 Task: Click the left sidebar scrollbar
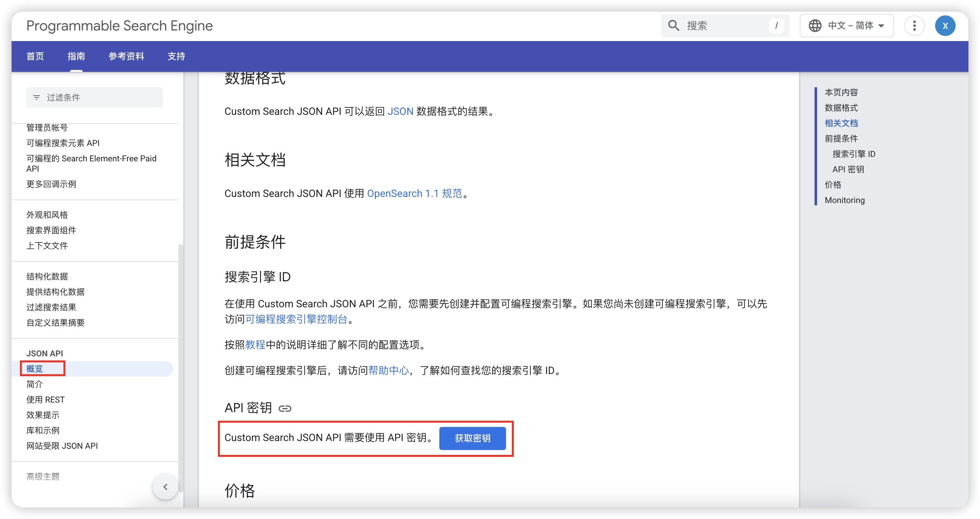(181, 365)
